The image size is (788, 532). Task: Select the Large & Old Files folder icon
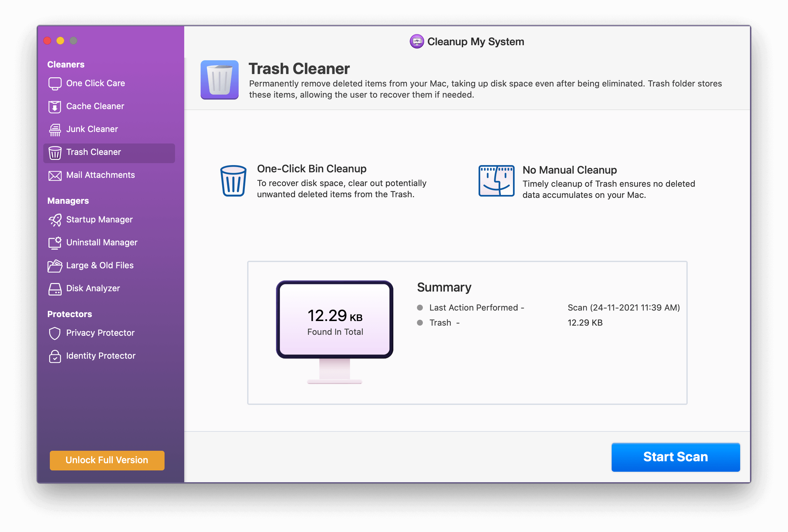coord(55,266)
